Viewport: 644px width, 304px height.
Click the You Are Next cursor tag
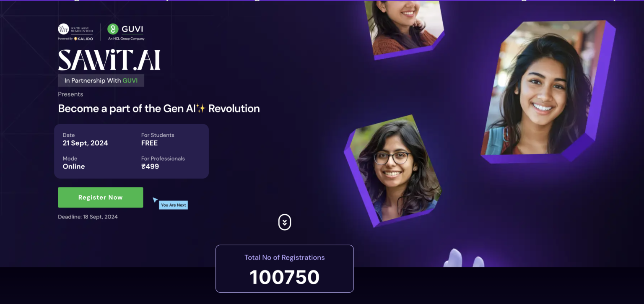coord(173,205)
